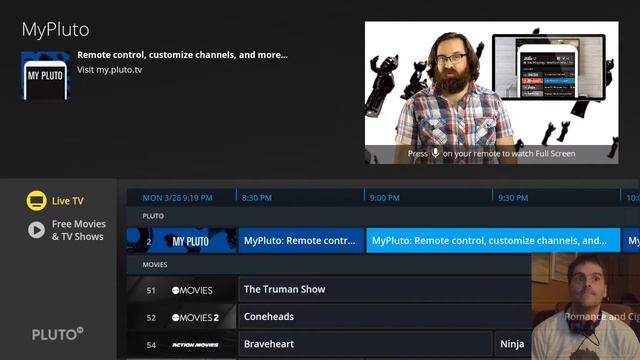
Task: Click the Free Movies play-circle icon
Action: 36,230
